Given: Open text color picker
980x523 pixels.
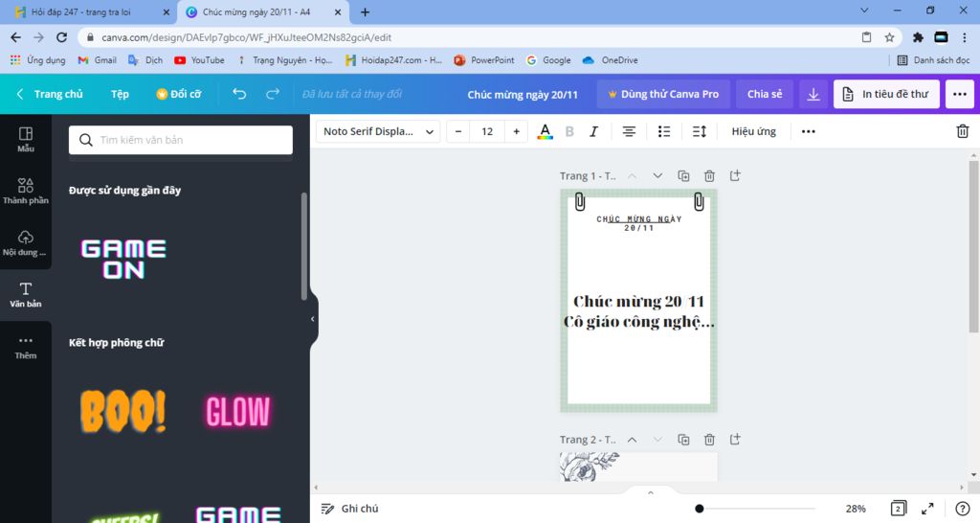Looking at the screenshot, I should (545, 131).
